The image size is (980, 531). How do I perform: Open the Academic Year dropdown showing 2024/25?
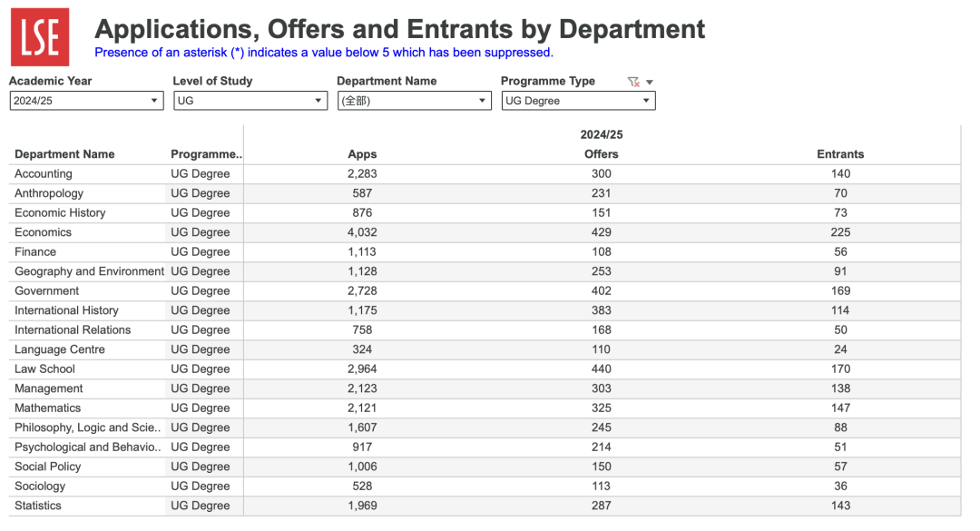click(x=87, y=101)
